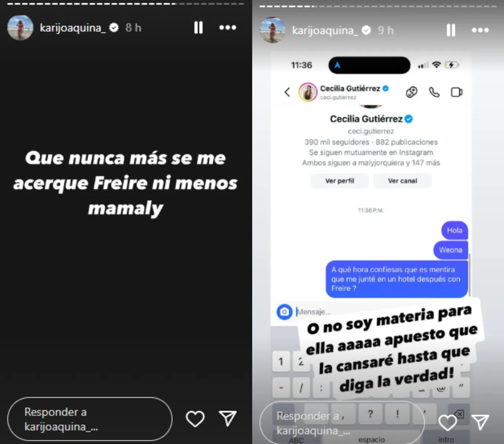Tap the story progress bar at the top left
This screenshot has height=444, width=504.
tap(126, 4)
